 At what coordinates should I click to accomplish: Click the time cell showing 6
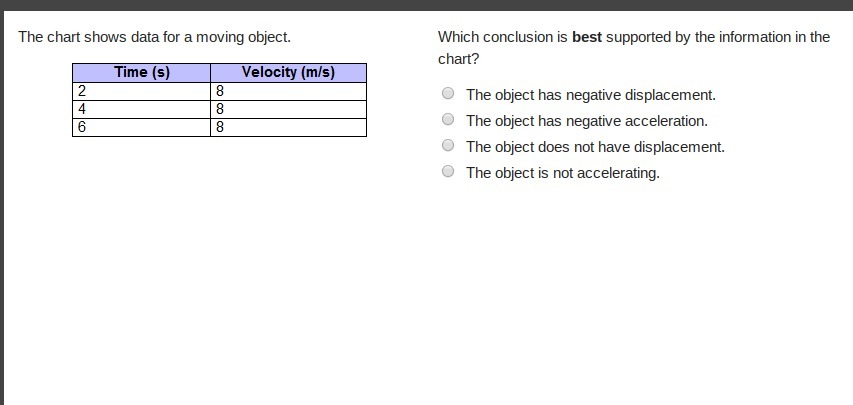pos(141,127)
